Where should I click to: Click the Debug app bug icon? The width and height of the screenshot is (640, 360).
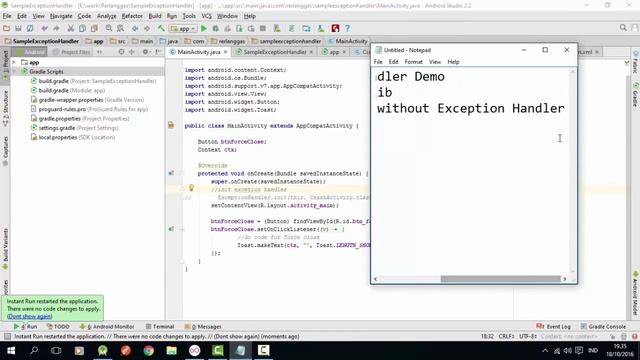click(216, 28)
